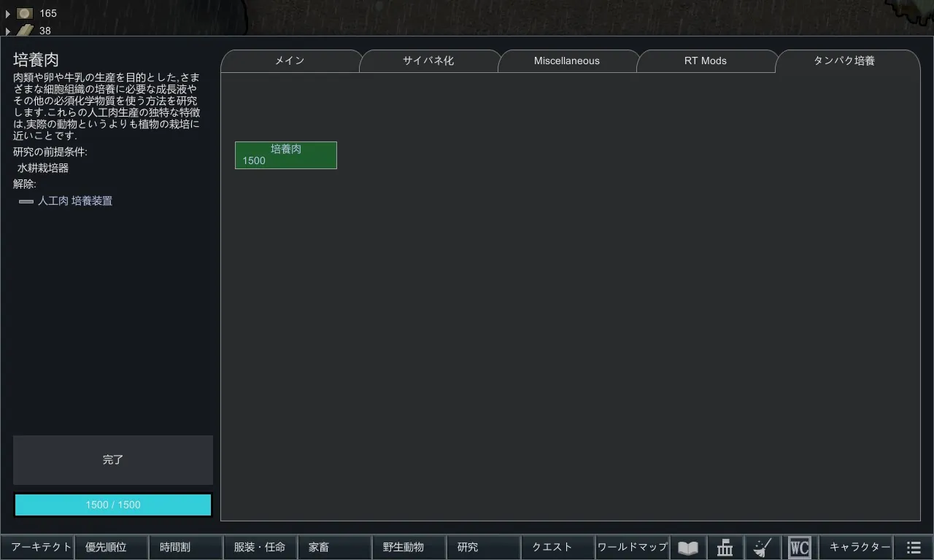This screenshot has width=934, height=560.
Task: Click the 完了 button
Action: [113, 460]
